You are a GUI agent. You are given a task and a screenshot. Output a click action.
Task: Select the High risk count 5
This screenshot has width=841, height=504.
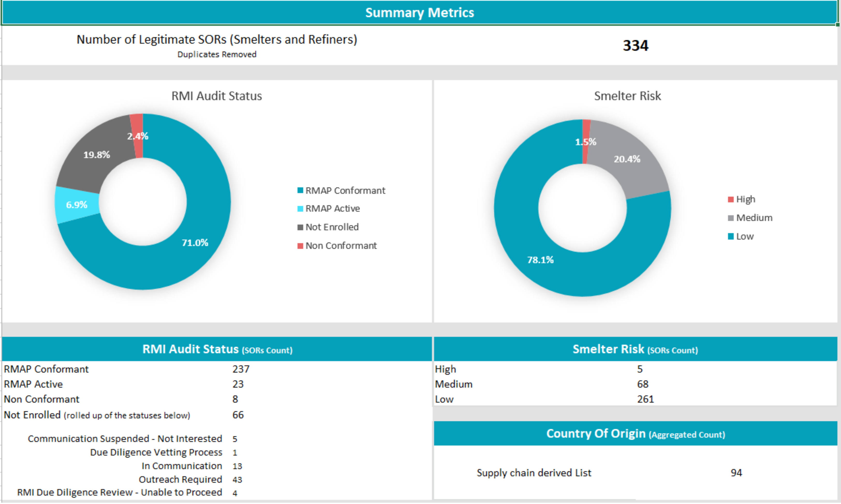640,369
